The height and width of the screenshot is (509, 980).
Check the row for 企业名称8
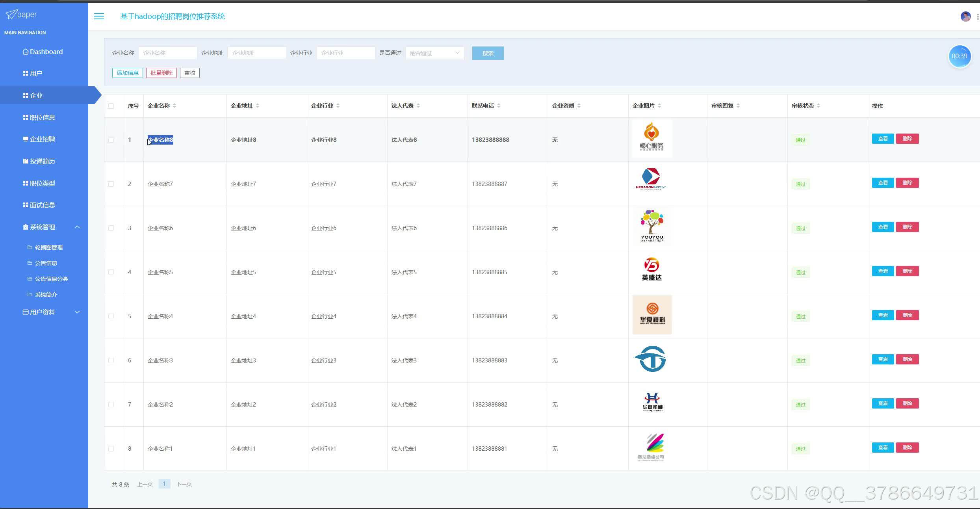point(111,140)
